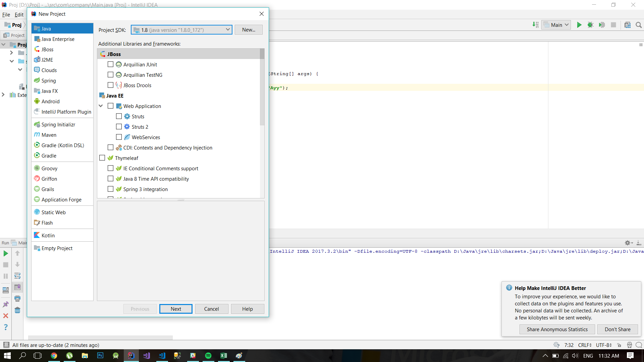Enable WebServices checkbox
644x362 pixels.
click(119, 137)
